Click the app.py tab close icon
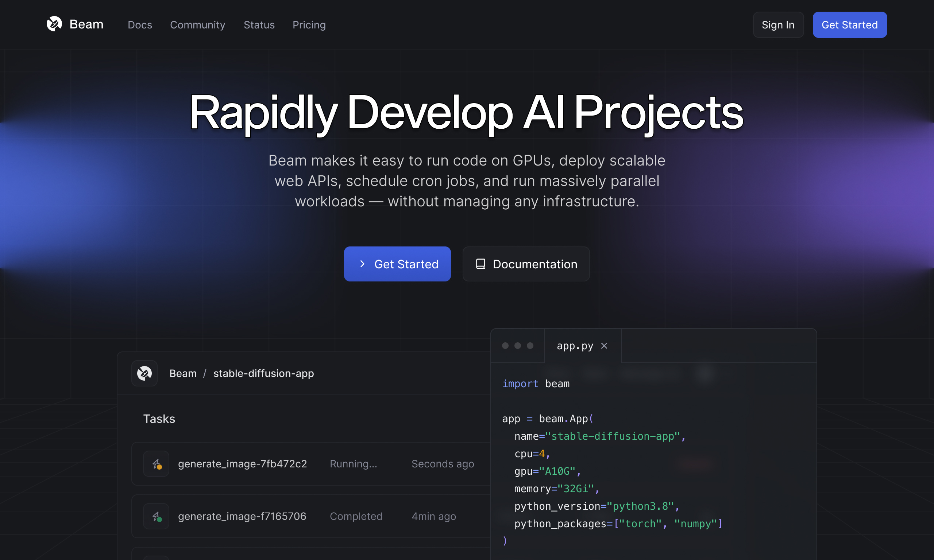The width and height of the screenshot is (934, 560). click(x=605, y=345)
